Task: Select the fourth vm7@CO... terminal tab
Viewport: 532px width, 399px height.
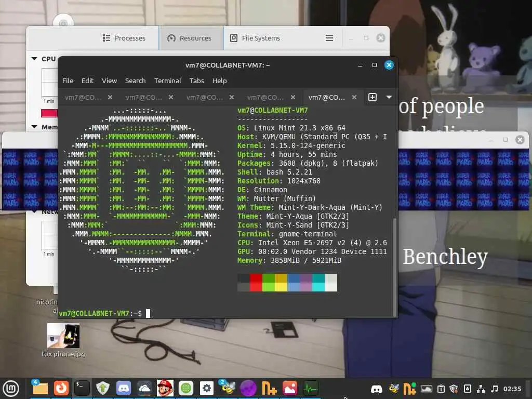Action: point(265,97)
